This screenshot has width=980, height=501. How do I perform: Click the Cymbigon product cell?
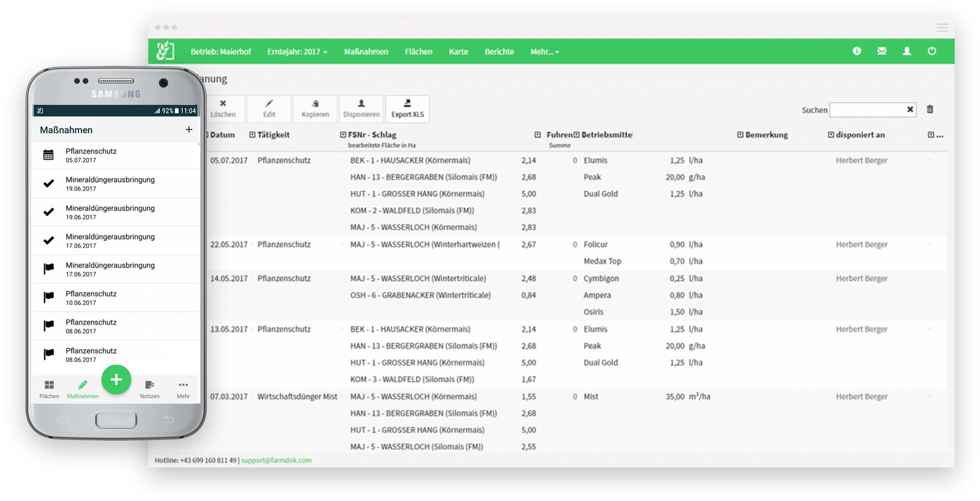601,278
